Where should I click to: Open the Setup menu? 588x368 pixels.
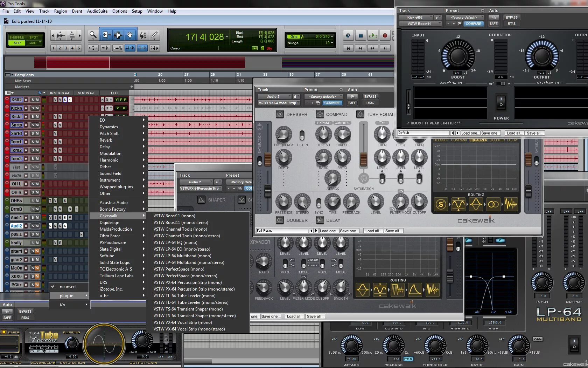coord(137,11)
